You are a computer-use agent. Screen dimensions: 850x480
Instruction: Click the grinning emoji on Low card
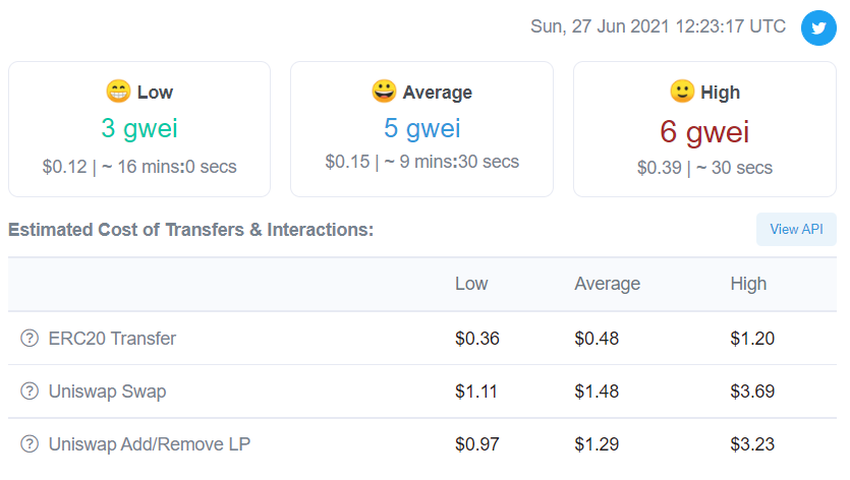click(118, 92)
